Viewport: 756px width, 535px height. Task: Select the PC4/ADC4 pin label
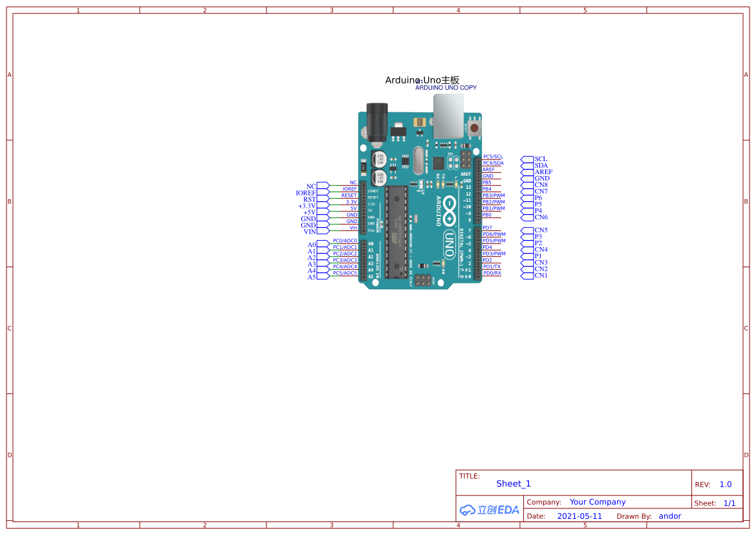coord(345,267)
